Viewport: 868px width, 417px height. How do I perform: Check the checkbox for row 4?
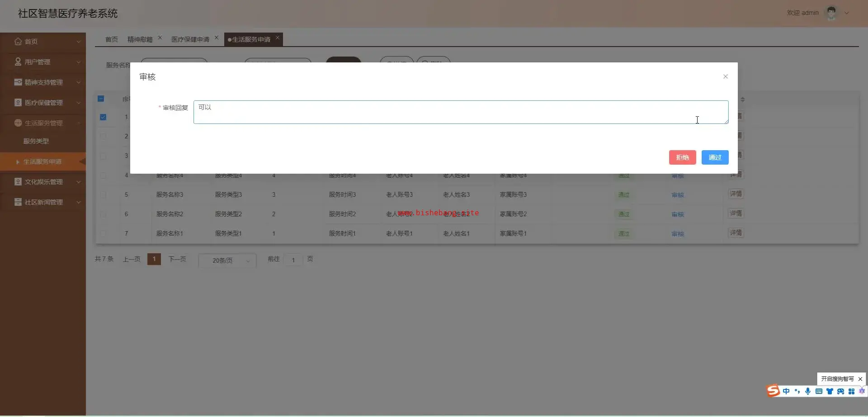[103, 175]
